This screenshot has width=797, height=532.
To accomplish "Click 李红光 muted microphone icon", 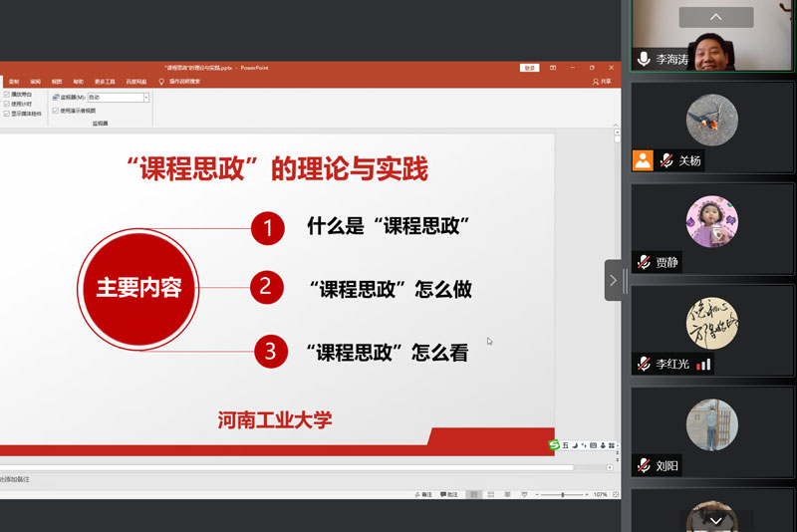I will 644,364.
